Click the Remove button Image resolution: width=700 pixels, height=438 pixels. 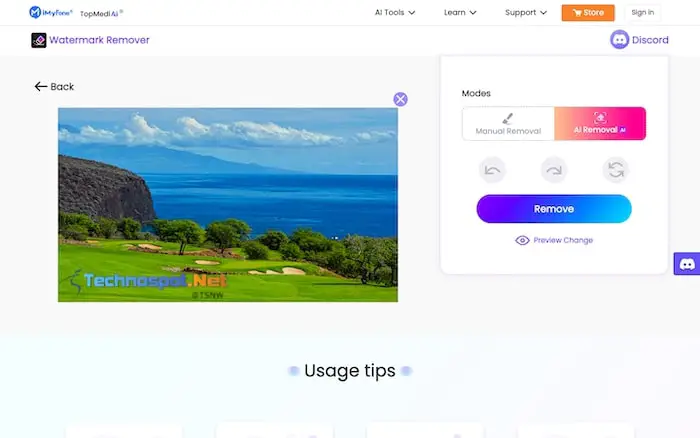tap(554, 209)
